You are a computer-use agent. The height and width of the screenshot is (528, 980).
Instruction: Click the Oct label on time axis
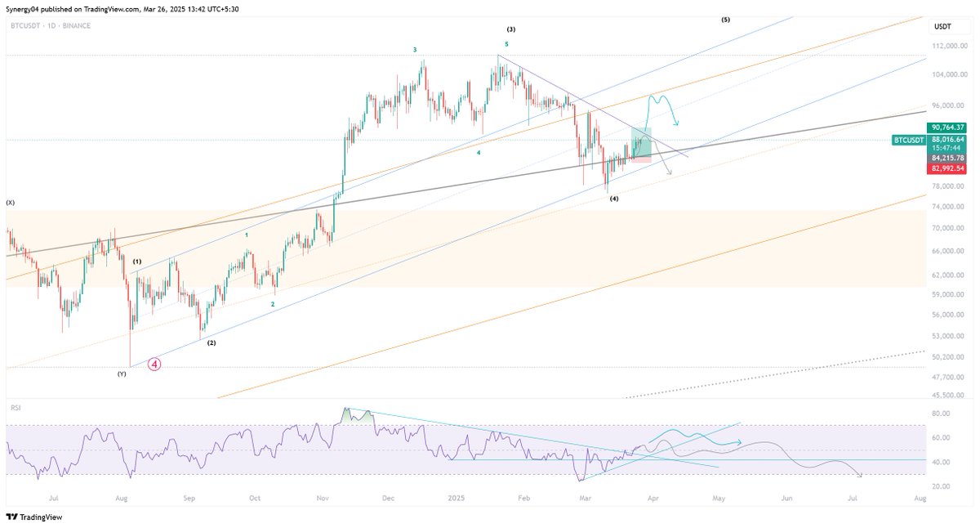point(255,497)
